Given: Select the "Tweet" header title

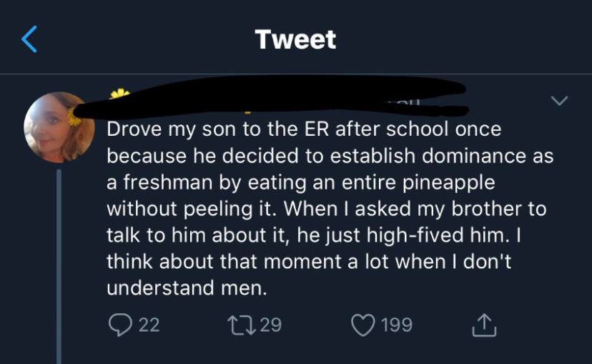Looking at the screenshot, I should coord(295,39).
